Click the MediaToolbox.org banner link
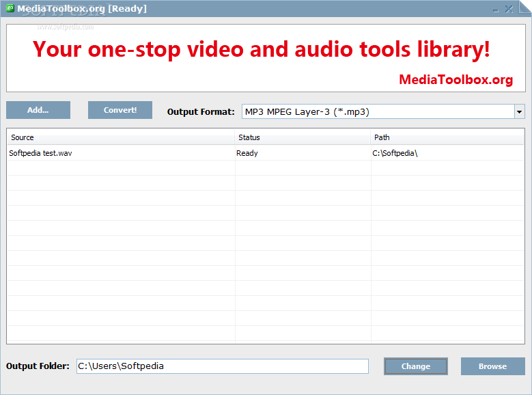The image size is (532, 395). (456, 79)
